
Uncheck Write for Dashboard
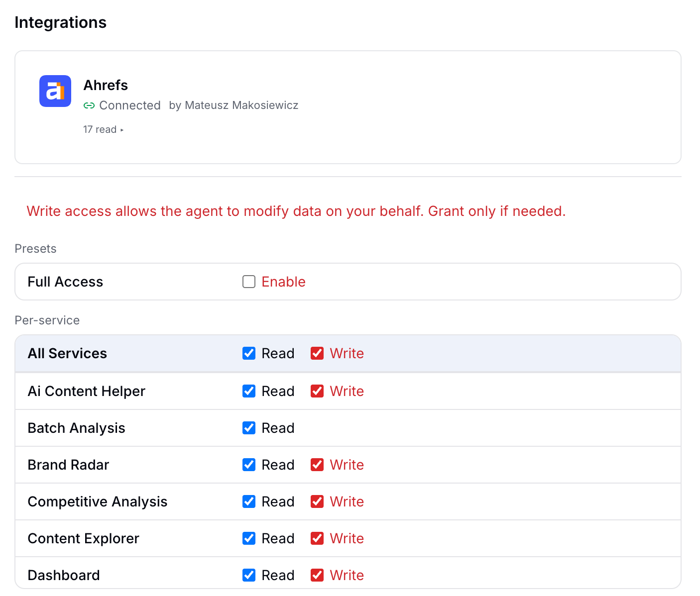click(x=317, y=575)
